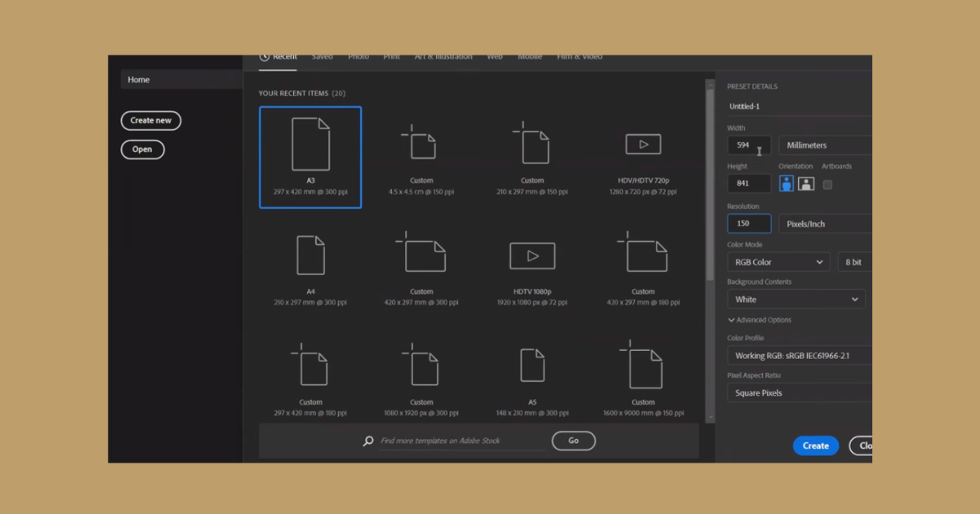Click the Background Contents label

coord(759,281)
